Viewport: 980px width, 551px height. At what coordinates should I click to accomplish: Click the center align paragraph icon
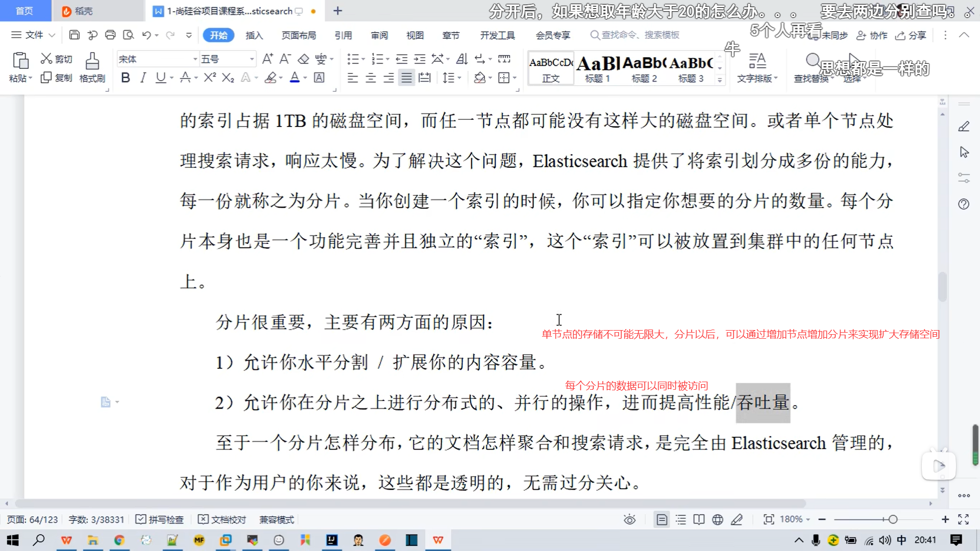pyautogui.click(x=371, y=78)
